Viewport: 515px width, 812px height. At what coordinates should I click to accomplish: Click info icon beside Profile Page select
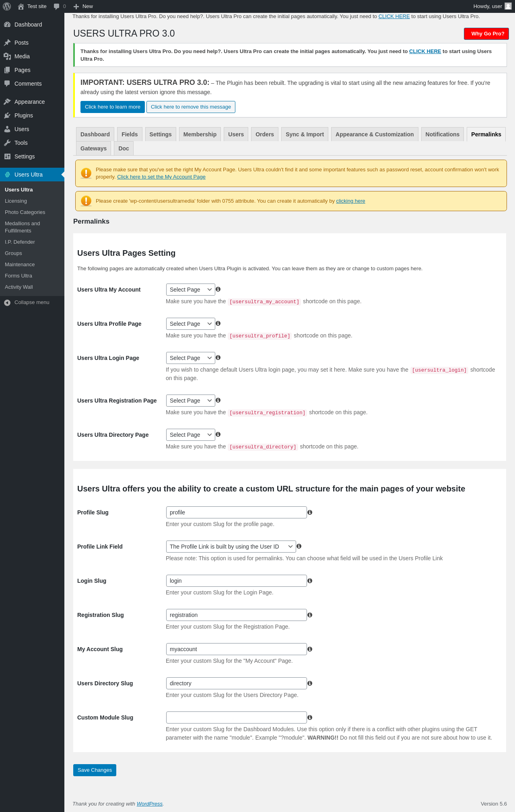(x=218, y=323)
